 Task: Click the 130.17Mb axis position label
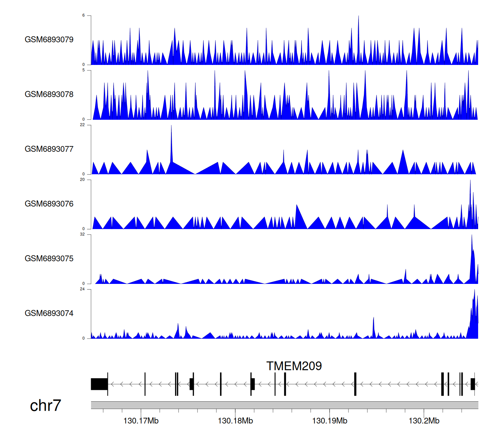[x=141, y=421]
